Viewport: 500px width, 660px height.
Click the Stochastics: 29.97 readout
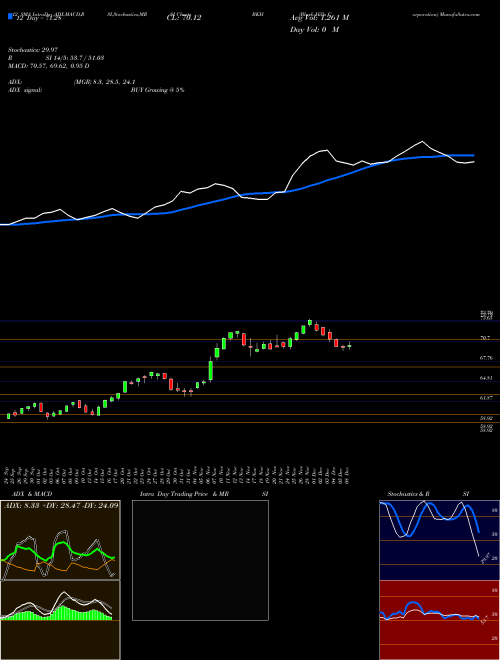[x=32, y=50]
